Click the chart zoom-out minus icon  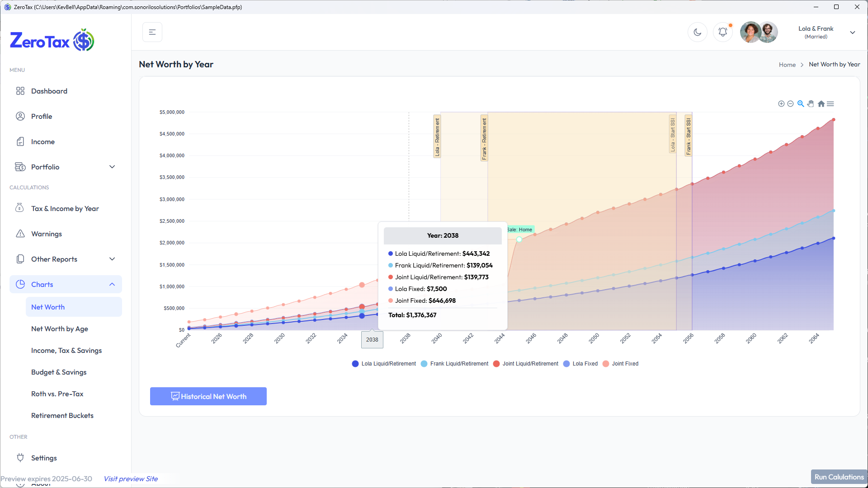click(790, 104)
